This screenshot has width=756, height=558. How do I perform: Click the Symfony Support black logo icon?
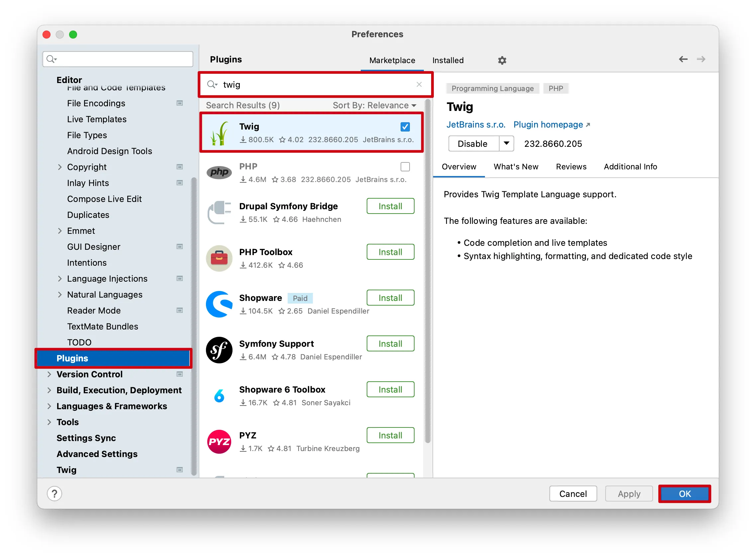(x=219, y=350)
